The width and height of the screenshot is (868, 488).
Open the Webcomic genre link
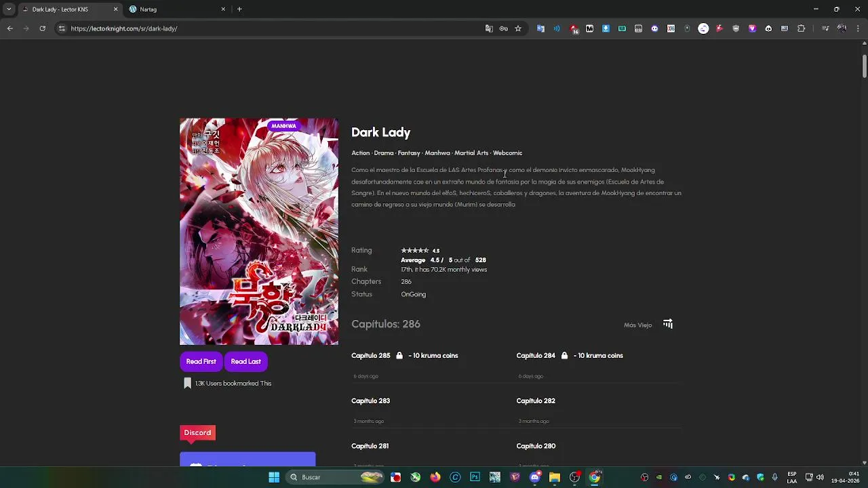tap(507, 153)
